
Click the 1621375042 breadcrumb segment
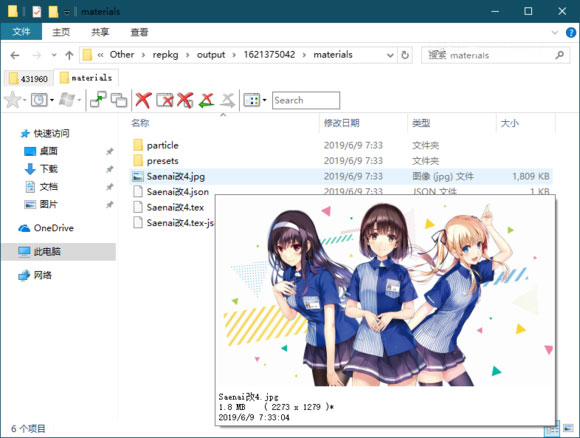click(269, 55)
